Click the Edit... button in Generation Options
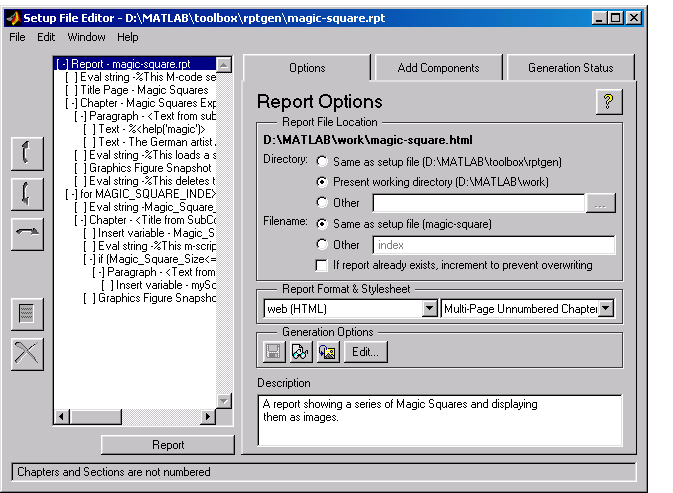This screenshot has width=673, height=493. point(366,352)
